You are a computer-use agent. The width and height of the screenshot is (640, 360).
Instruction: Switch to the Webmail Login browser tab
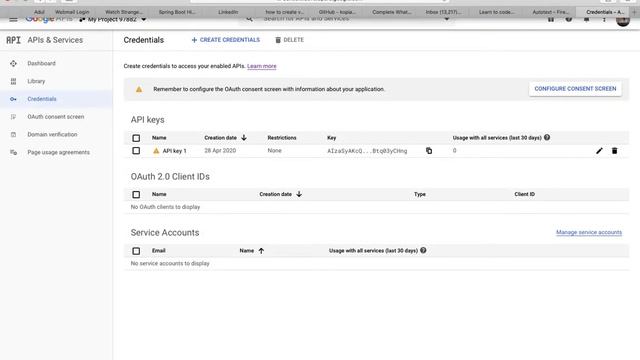tap(72, 12)
